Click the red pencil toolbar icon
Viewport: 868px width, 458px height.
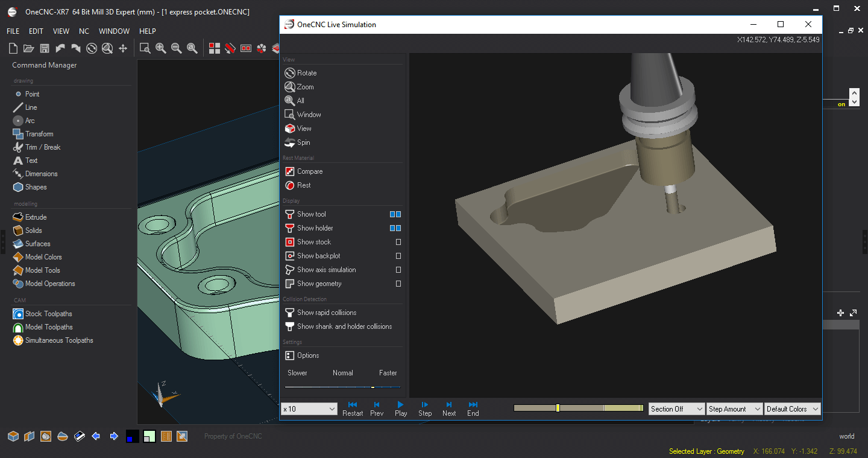[x=230, y=49]
